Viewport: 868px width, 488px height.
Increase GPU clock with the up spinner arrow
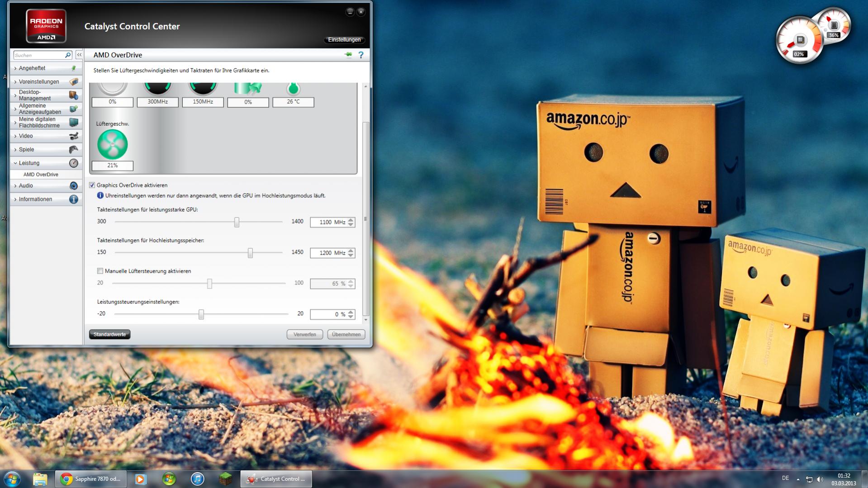click(351, 220)
